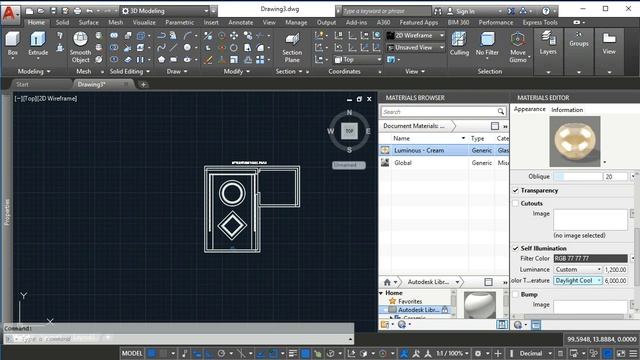This screenshot has width=640, height=360.
Task: Open the Luminance Custom dropdown
Action: pyautogui.click(x=578, y=269)
